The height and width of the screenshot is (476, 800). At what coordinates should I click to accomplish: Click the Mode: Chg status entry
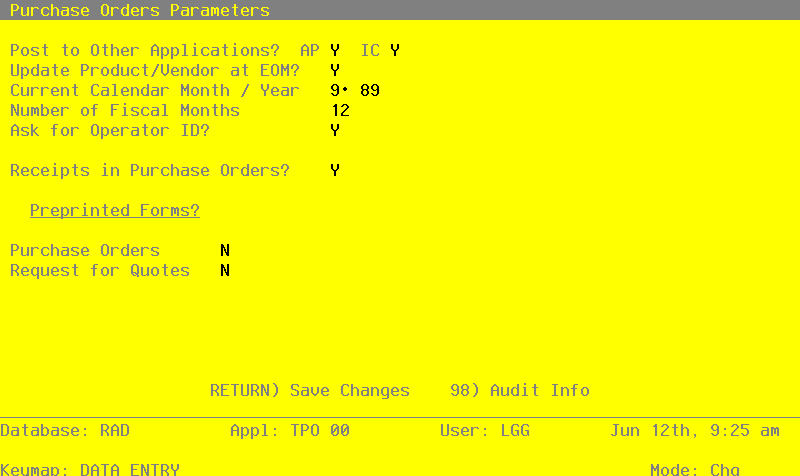pos(695,469)
